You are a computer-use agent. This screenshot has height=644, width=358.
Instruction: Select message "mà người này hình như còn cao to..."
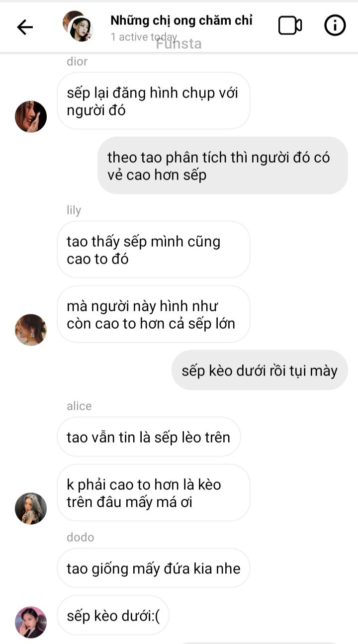(x=153, y=314)
